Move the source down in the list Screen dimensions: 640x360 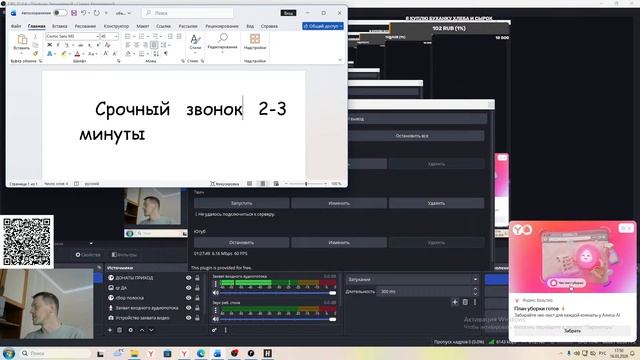(151, 330)
